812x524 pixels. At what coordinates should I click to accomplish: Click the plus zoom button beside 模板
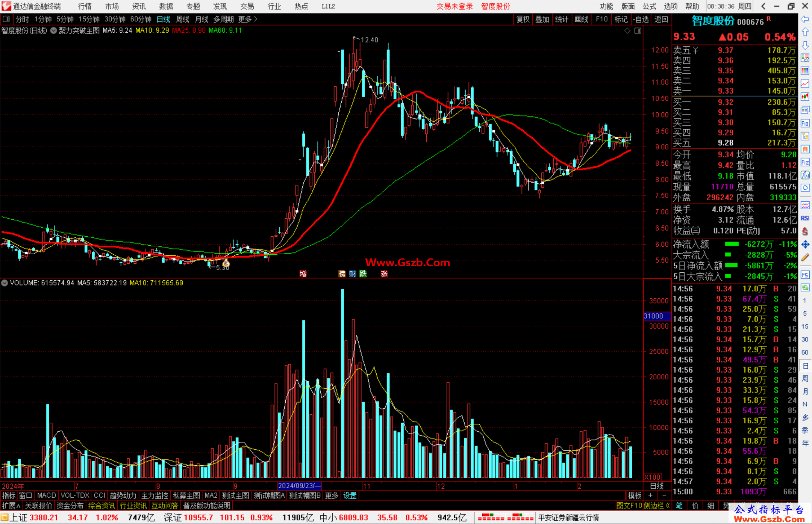[x=650, y=495]
